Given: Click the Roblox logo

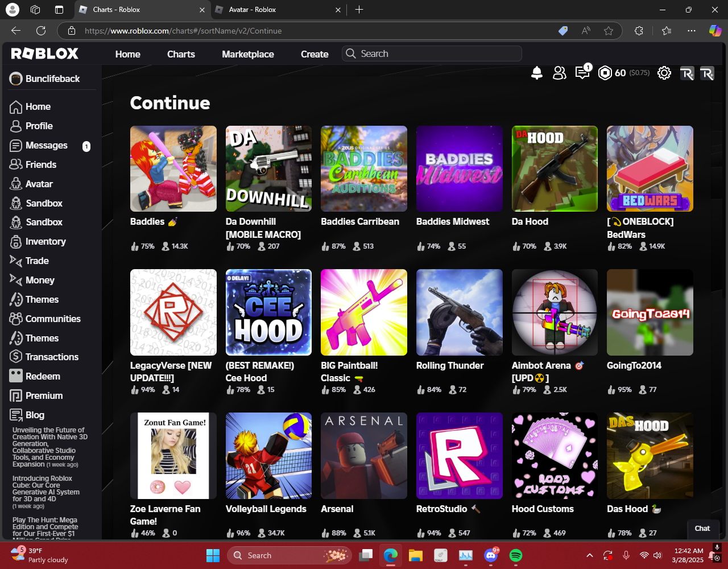Looking at the screenshot, I should [x=45, y=53].
